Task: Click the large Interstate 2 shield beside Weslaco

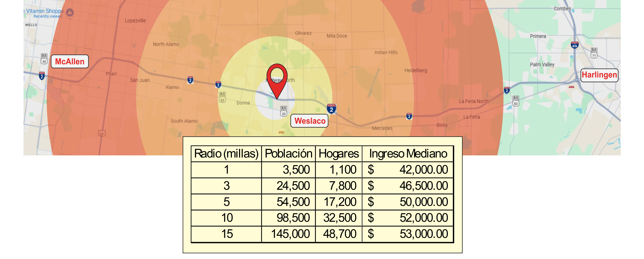Action: [331, 109]
